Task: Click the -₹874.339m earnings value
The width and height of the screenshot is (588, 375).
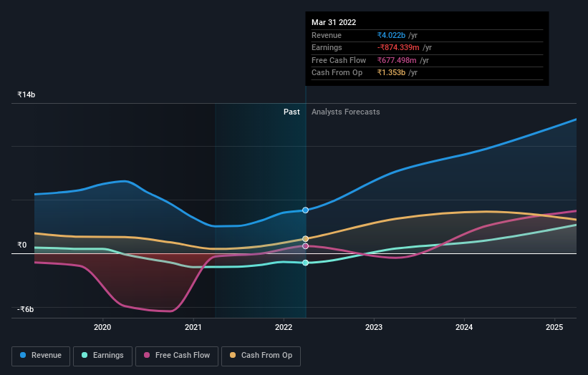Action: [398, 47]
